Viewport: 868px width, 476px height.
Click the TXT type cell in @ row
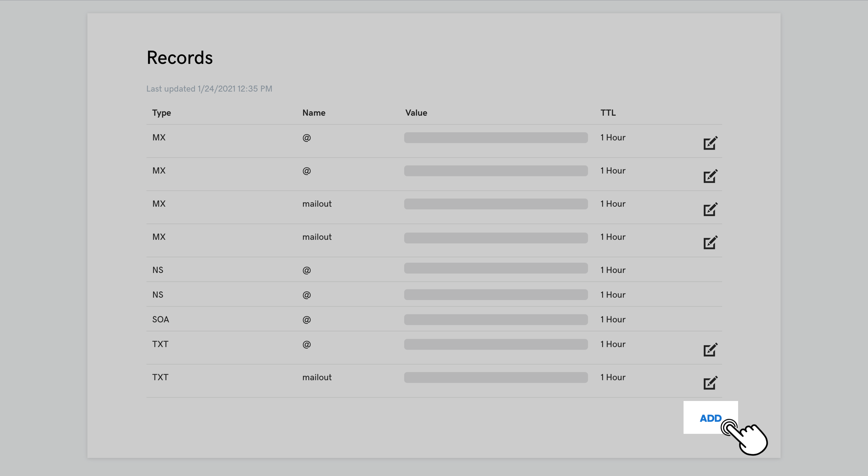[160, 344]
